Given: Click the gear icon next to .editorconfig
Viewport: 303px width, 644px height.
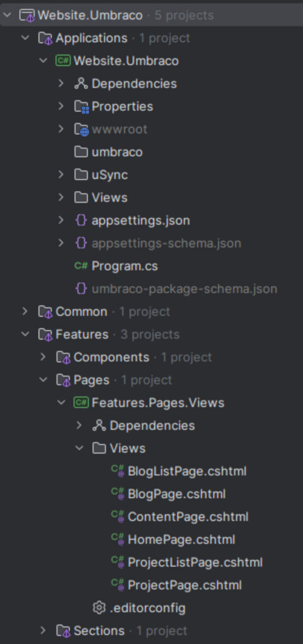Looking at the screenshot, I should click(99, 607).
